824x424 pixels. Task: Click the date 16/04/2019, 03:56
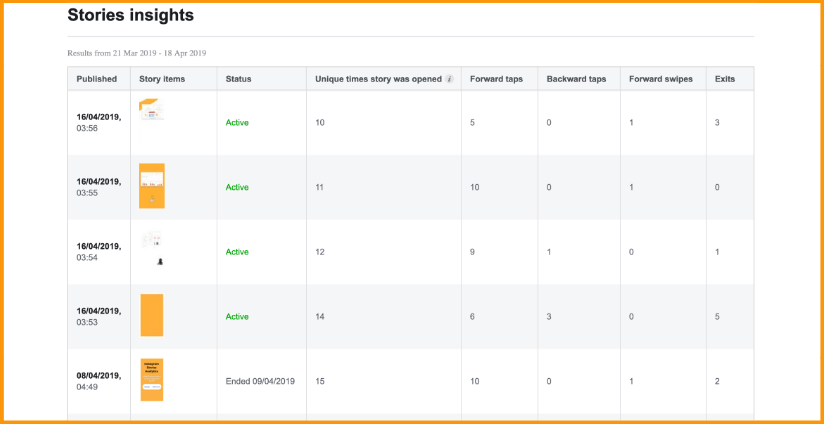click(x=99, y=122)
